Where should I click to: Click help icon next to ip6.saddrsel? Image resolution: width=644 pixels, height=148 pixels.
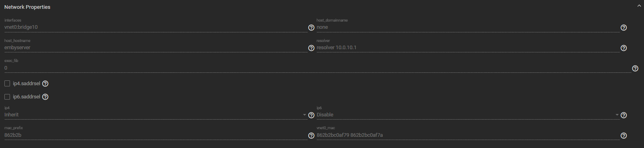(x=45, y=97)
